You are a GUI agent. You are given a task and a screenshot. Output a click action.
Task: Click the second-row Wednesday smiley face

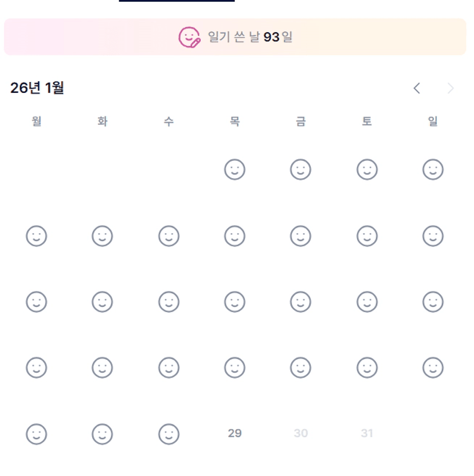click(169, 235)
